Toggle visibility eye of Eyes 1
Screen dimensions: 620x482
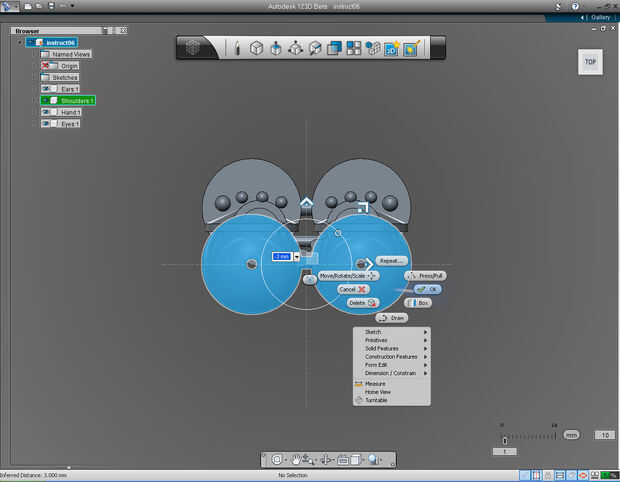(45, 124)
